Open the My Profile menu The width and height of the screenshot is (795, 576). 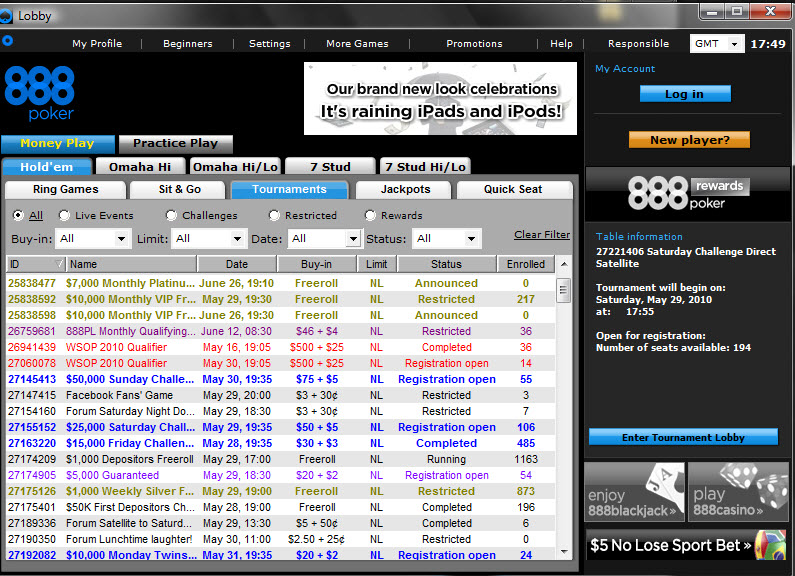(x=97, y=44)
